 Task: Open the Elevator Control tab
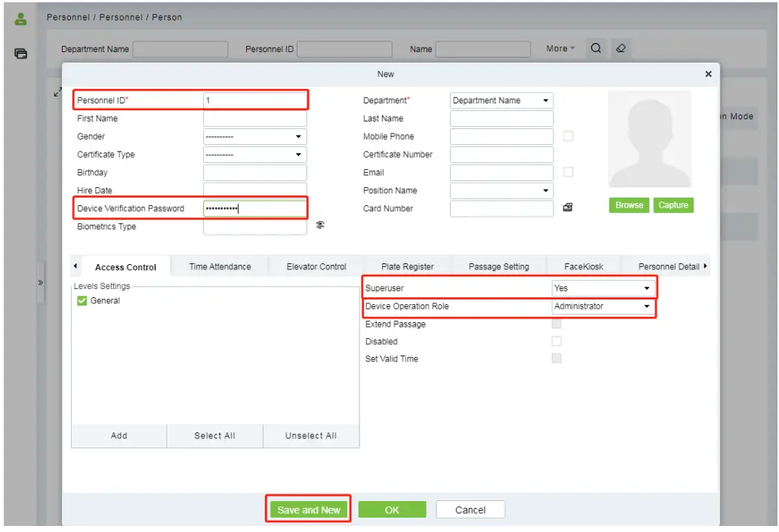coord(316,266)
